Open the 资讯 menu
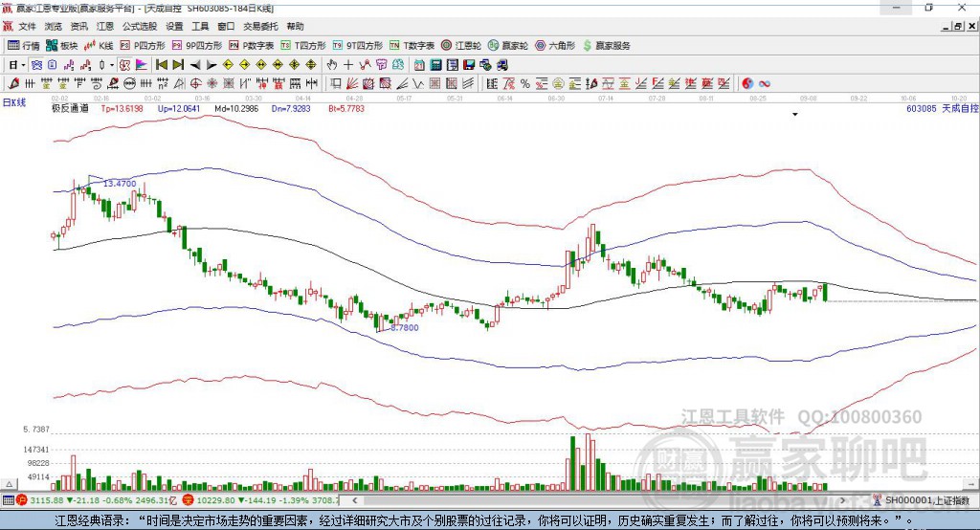 pyautogui.click(x=78, y=26)
